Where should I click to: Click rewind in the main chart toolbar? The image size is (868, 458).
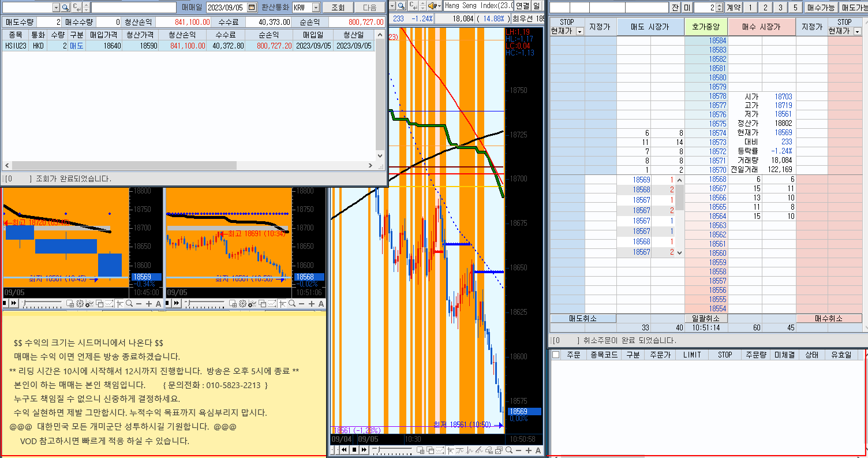point(344,450)
